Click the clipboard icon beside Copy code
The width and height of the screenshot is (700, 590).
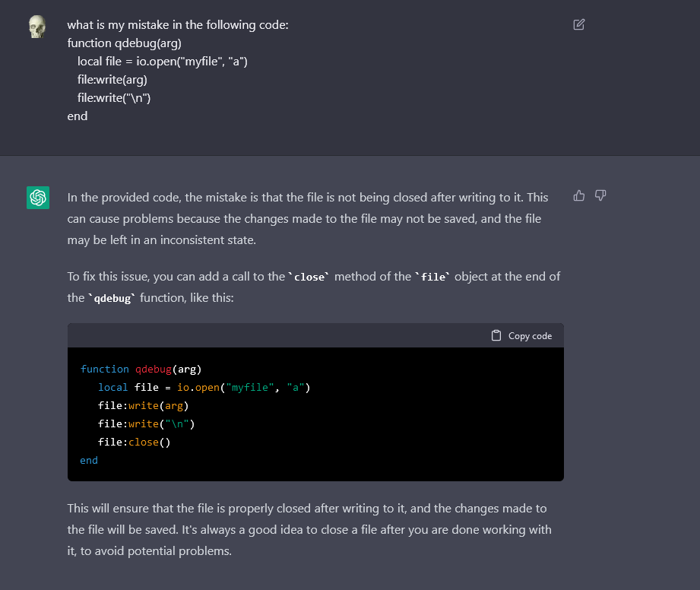coord(496,335)
